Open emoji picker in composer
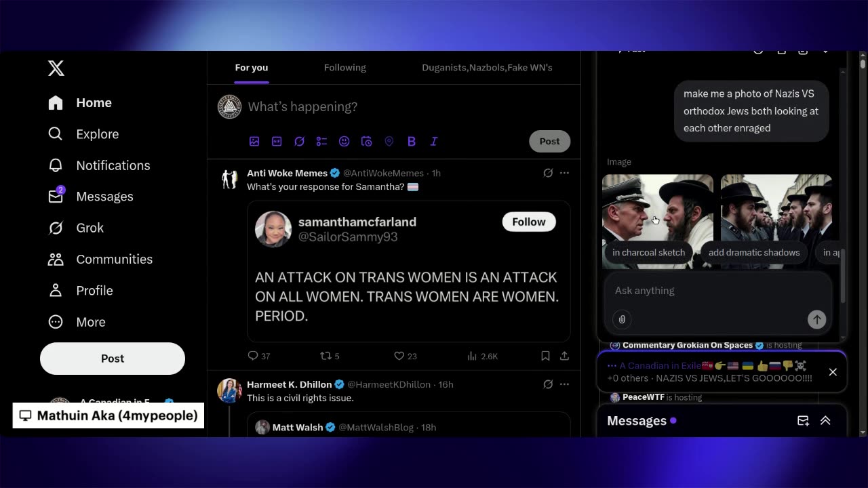Image resolution: width=868 pixels, height=488 pixels. click(344, 141)
